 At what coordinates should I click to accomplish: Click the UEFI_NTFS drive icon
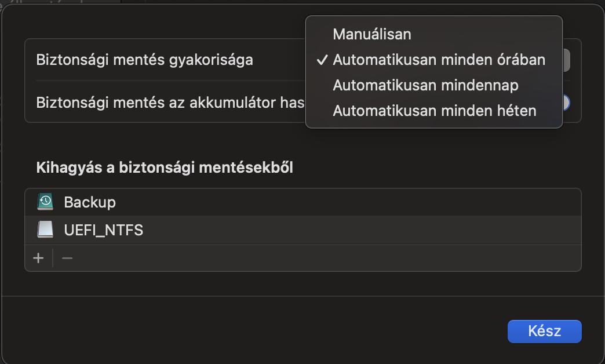[45, 230]
